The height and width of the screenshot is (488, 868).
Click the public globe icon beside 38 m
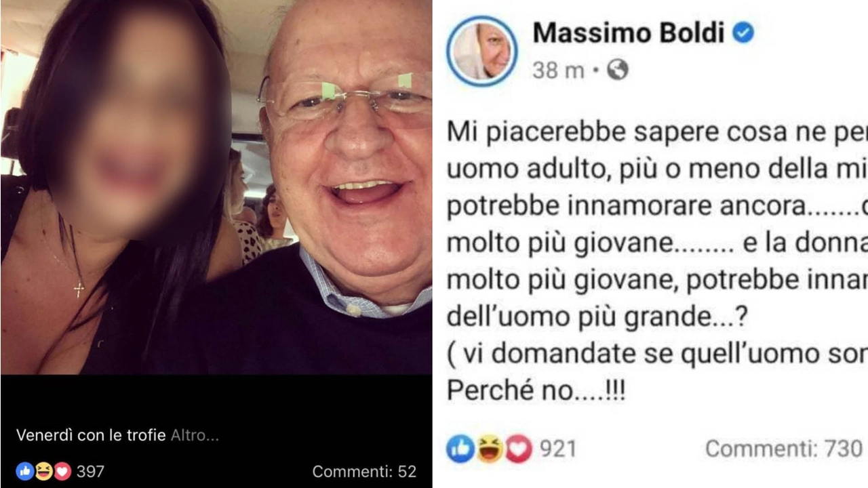pyautogui.click(x=617, y=69)
